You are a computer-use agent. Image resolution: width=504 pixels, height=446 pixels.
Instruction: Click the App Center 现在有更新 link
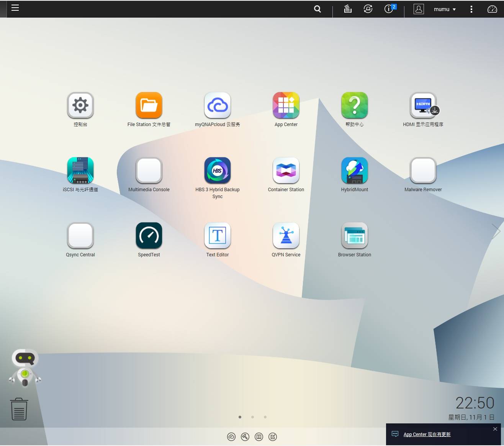pos(427,435)
